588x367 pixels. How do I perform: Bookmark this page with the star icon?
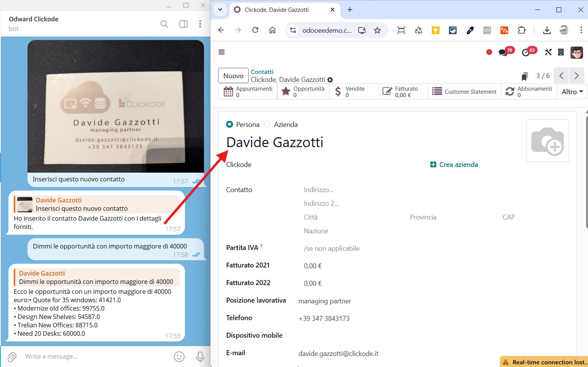coord(377,30)
